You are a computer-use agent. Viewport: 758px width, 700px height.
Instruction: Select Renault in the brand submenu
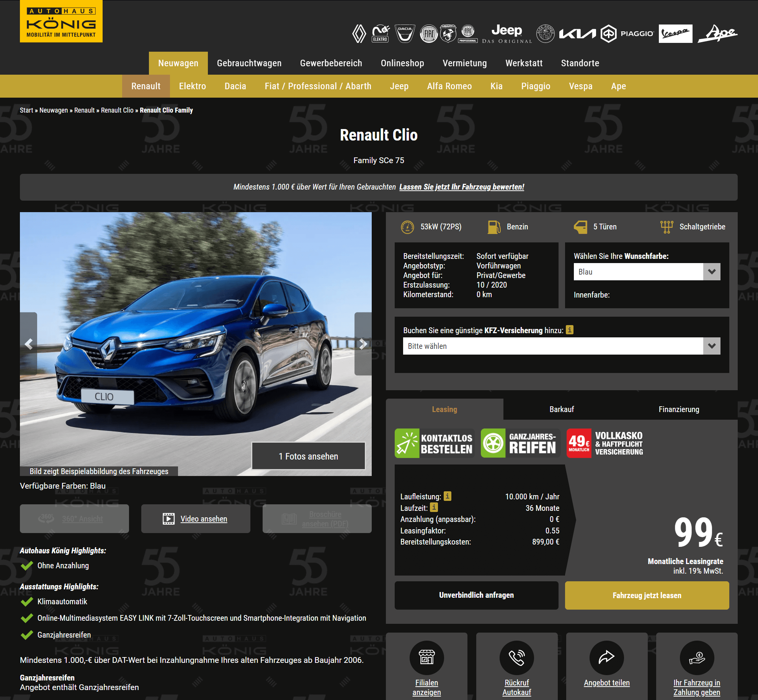(x=146, y=86)
